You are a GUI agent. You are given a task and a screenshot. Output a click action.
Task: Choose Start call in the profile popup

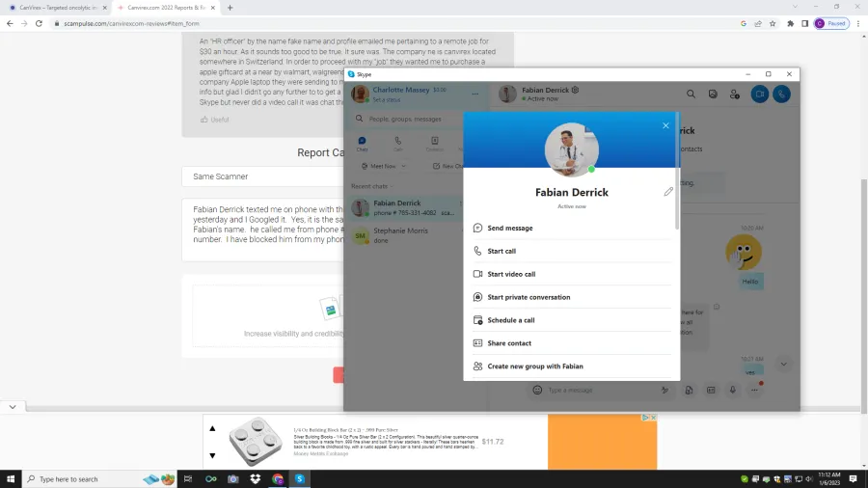pos(571,251)
